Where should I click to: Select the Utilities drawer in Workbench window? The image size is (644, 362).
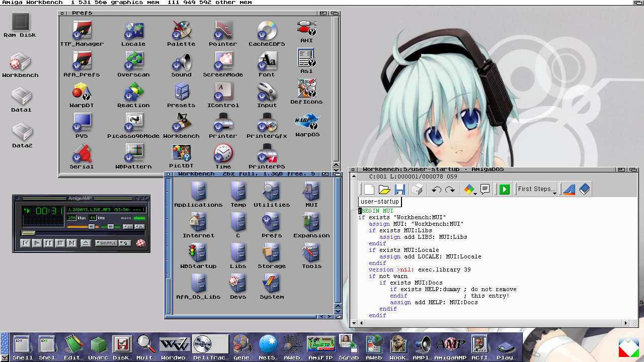pos(272,194)
